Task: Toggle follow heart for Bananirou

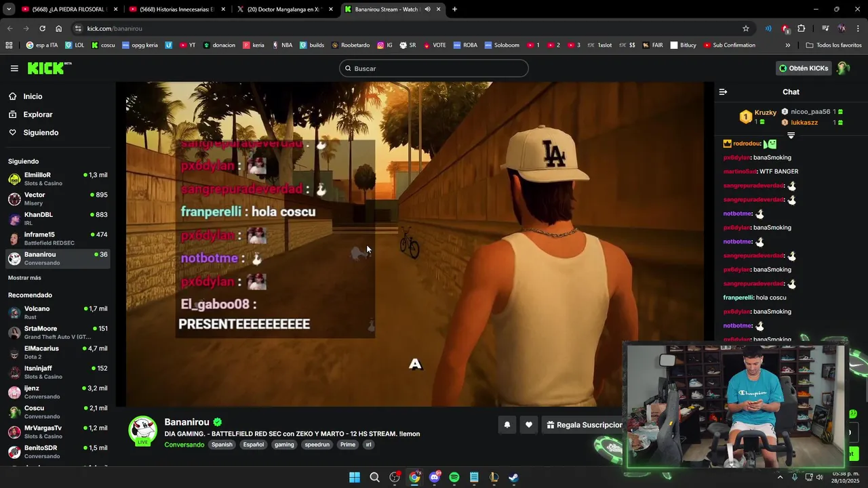Action: click(x=529, y=425)
